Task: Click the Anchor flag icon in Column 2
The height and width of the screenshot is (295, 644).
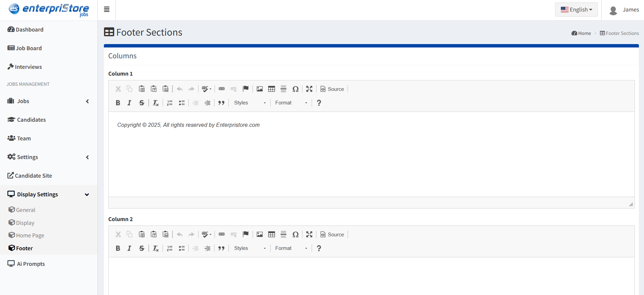Action: click(246, 234)
